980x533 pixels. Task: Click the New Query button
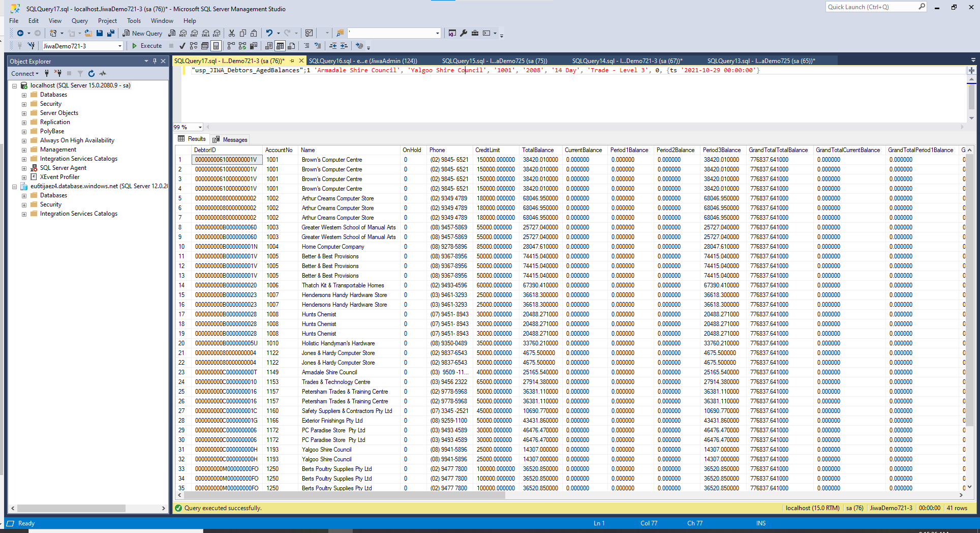(142, 33)
